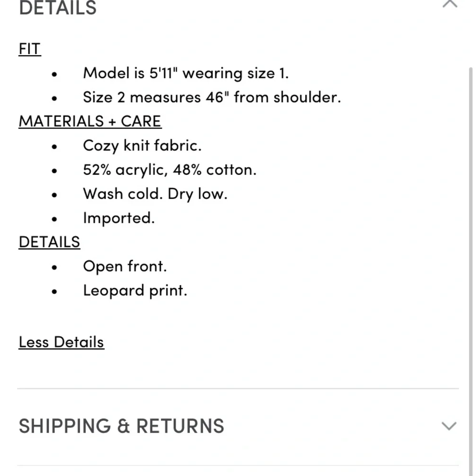Click the "52% acrylic, 48% cotton" text
Viewport: 476px width, 476px height.
click(x=169, y=170)
